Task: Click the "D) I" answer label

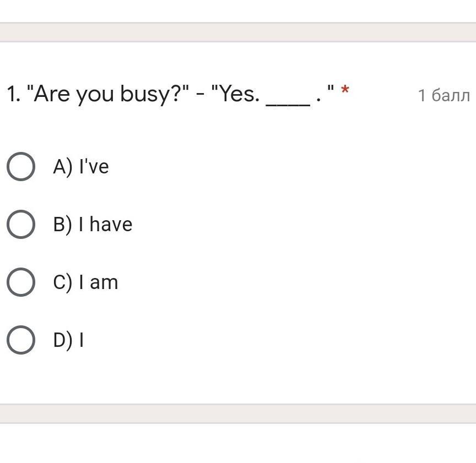Action: tap(68, 340)
